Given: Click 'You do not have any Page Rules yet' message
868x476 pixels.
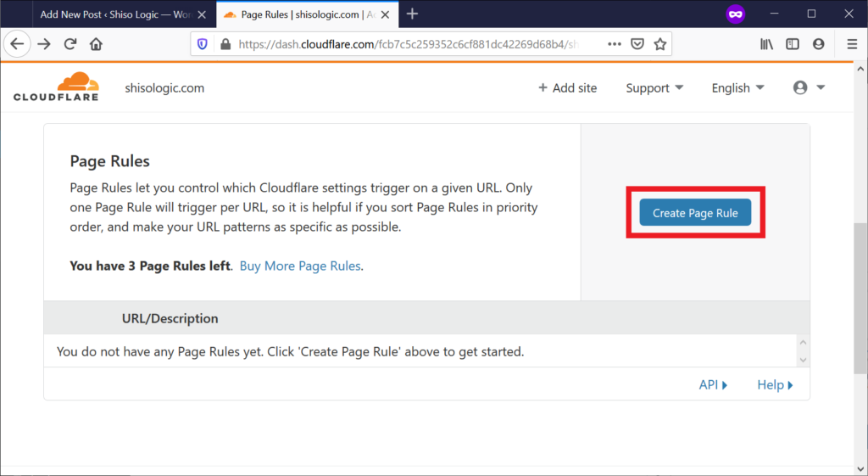Looking at the screenshot, I should click(x=290, y=352).
